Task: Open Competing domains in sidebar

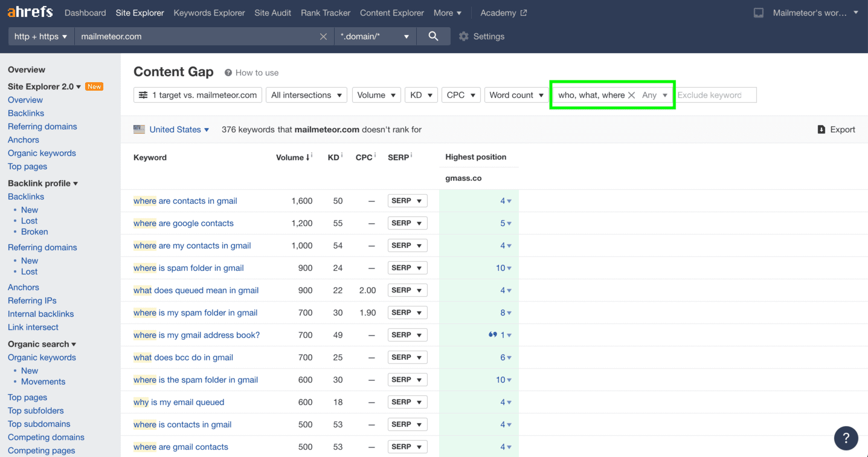Action: [x=46, y=437]
